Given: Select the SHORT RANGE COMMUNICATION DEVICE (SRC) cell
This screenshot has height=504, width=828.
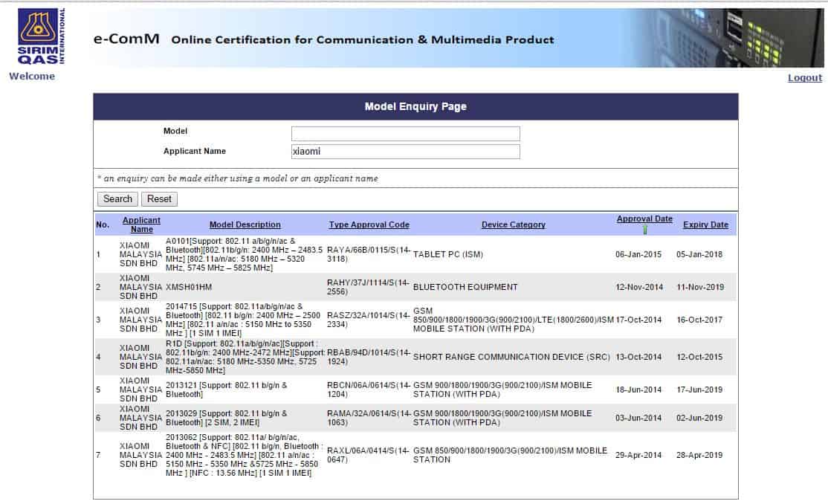Looking at the screenshot, I should 511,357.
